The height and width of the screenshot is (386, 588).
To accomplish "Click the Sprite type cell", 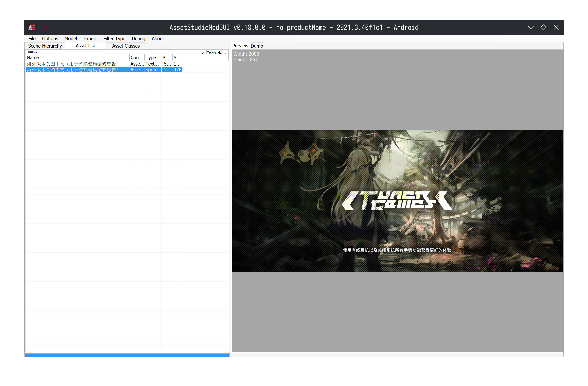I will click(153, 70).
